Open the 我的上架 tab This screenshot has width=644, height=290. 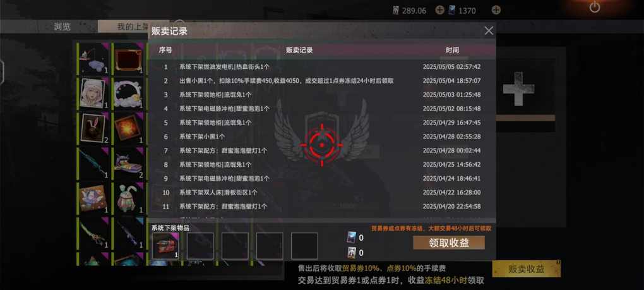pos(132,27)
